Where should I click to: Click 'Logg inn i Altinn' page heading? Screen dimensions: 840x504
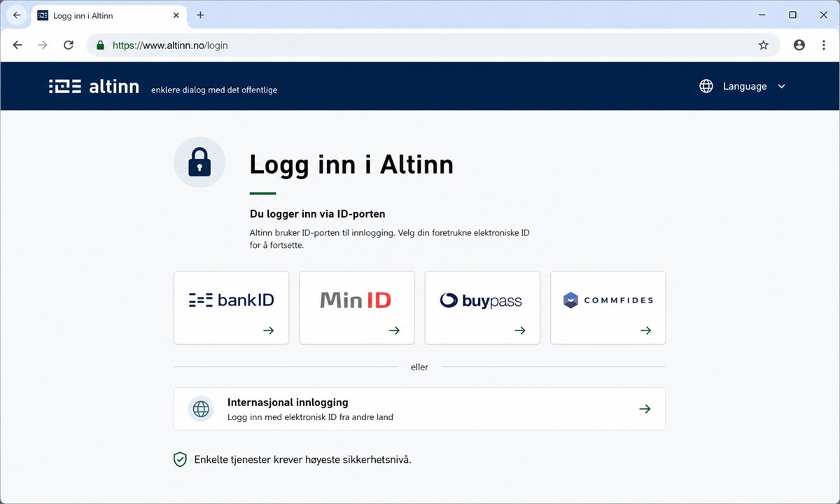click(x=351, y=164)
